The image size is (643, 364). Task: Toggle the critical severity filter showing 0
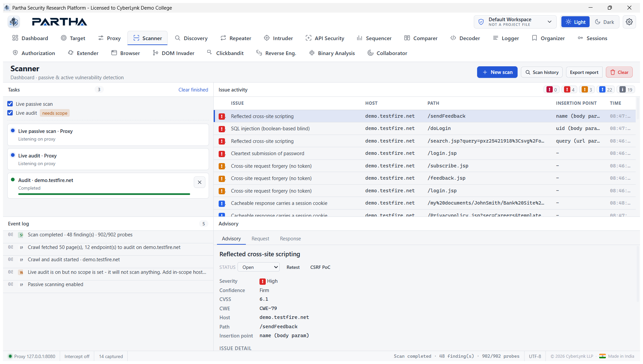click(552, 90)
